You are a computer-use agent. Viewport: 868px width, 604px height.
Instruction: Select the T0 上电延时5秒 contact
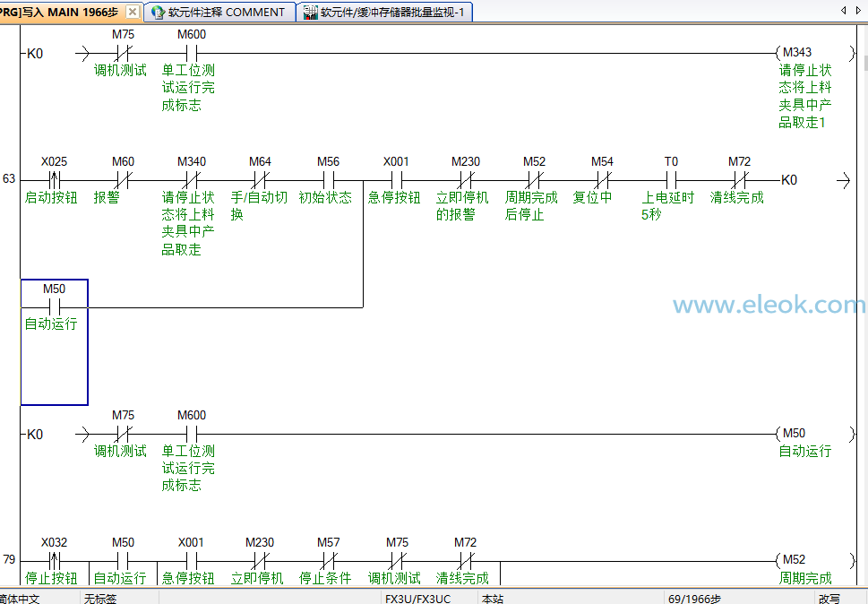click(x=671, y=180)
